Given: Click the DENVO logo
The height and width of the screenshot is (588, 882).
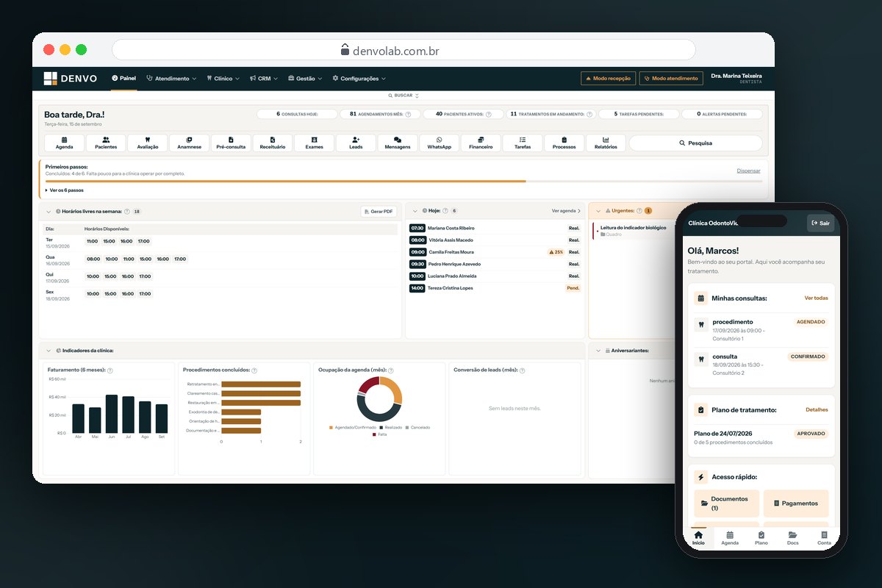Looking at the screenshot, I should (70, 79).
